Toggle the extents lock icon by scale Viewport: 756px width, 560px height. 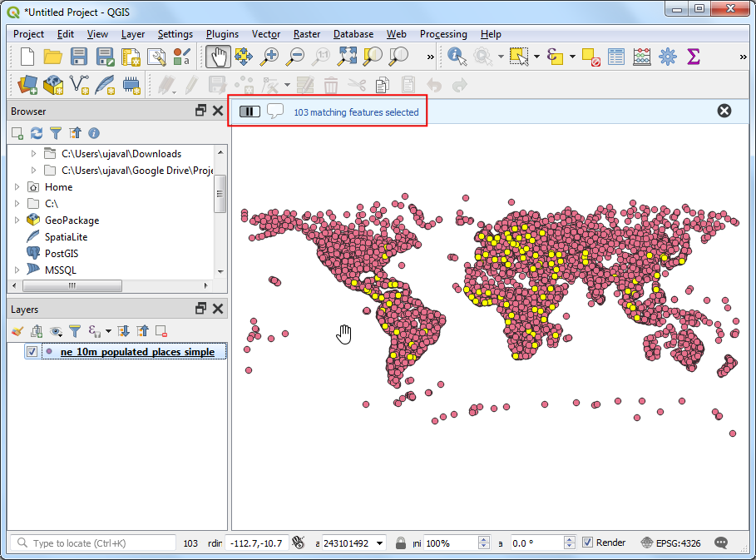pos(401,543)
